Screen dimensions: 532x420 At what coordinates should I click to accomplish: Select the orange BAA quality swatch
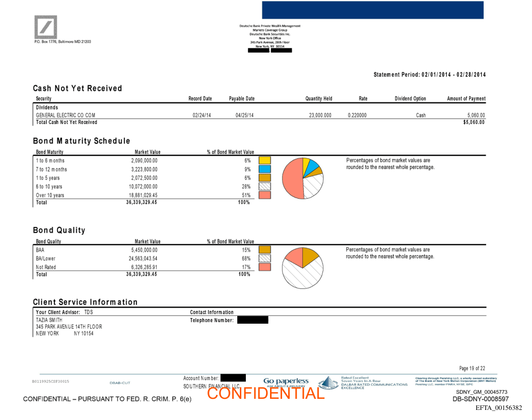point(264,250)
